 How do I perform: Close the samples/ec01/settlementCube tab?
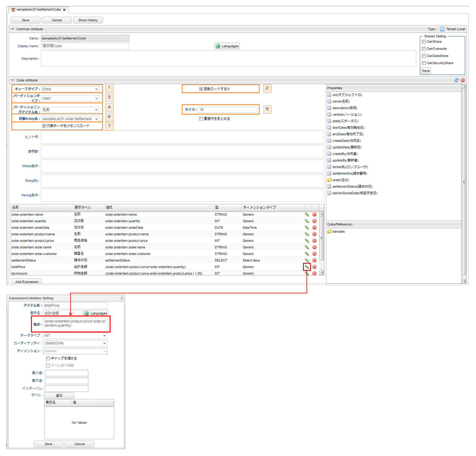(x=64, y=10)
